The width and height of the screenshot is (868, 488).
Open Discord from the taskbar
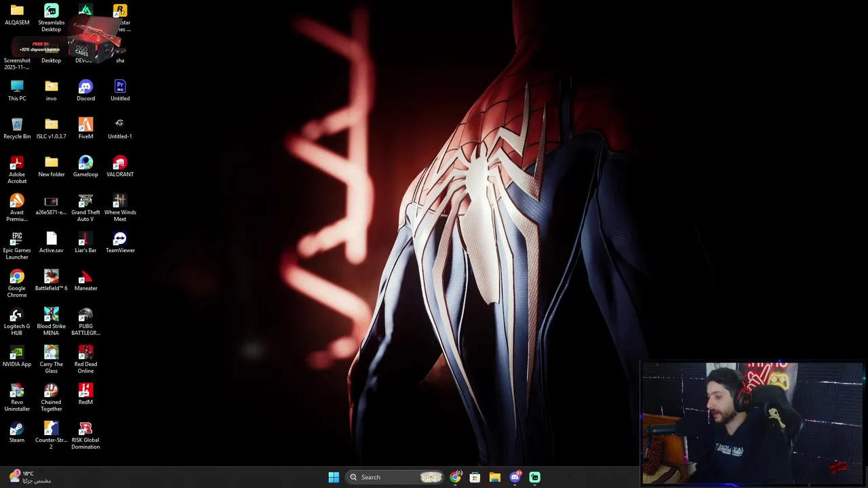pyautogui.click(x=515, y=477)
